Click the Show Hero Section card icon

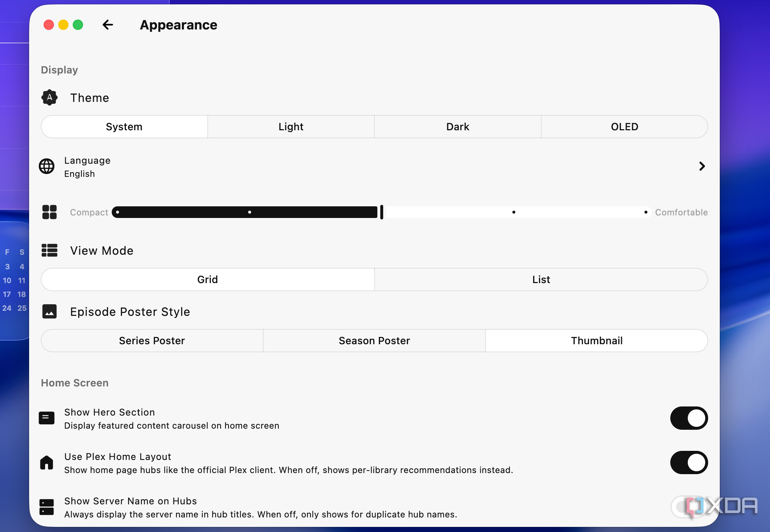tap(47, 418)
